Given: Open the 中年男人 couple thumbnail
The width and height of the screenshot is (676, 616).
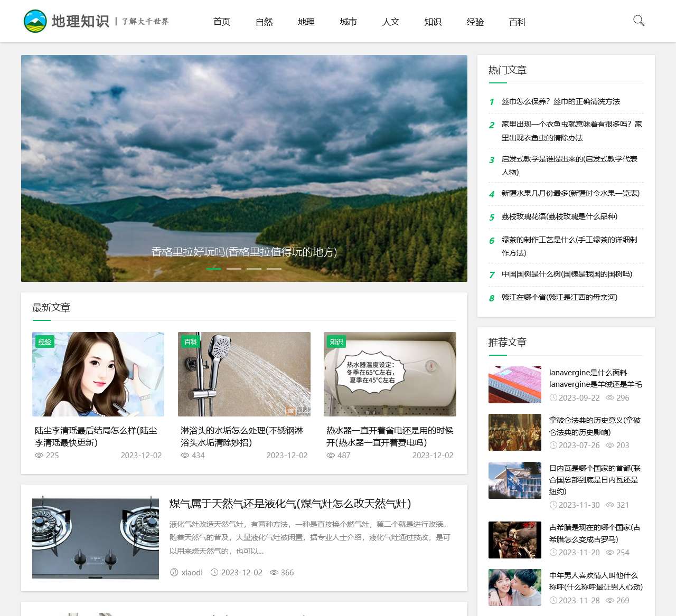Looking at the screenshot, I should pyautogui.click(x=515, y=587).
